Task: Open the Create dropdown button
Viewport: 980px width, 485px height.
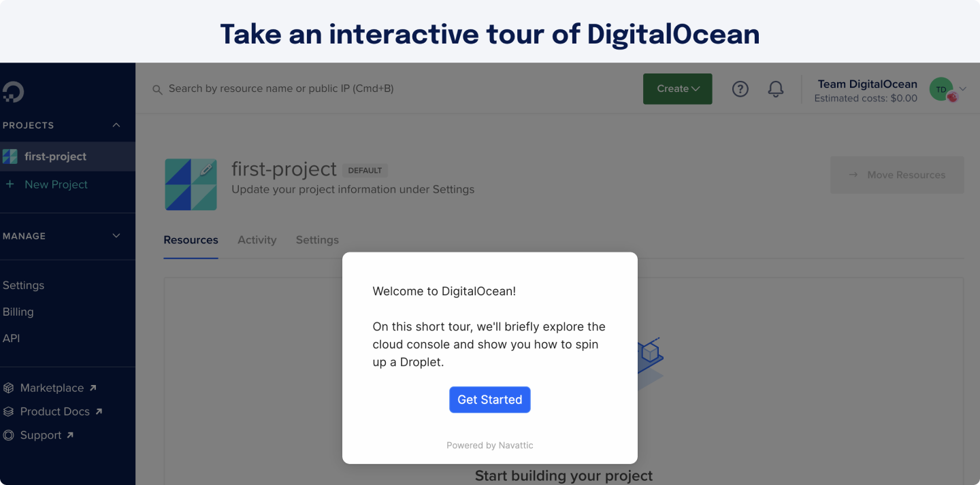Action: [x=678, y=89]
